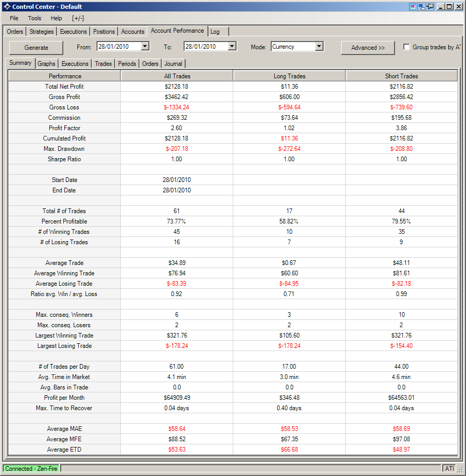Open the From date dropdown arrow
Image resolution: width=466 pixels, height=476 pixels.
(145, 47)
